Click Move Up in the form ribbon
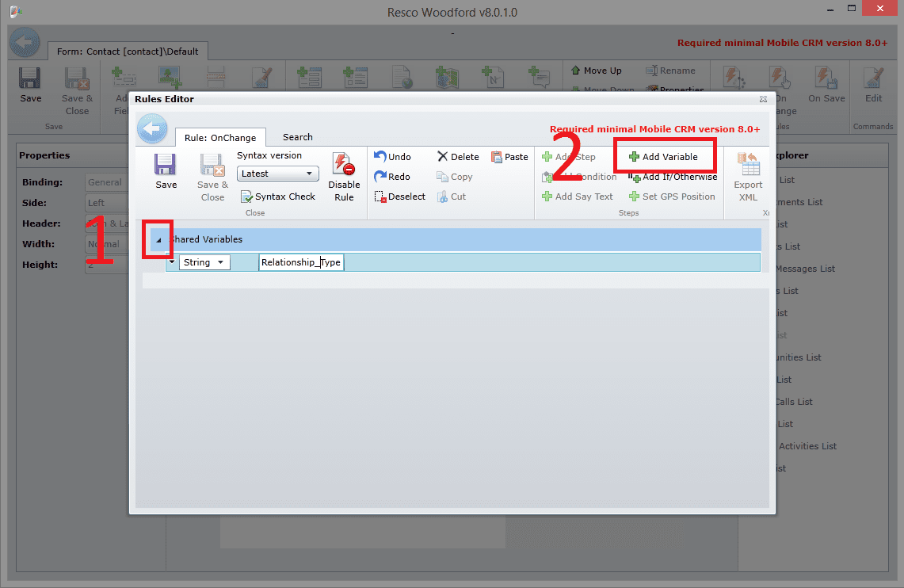904x588 pixels. (x=596, y=71)
